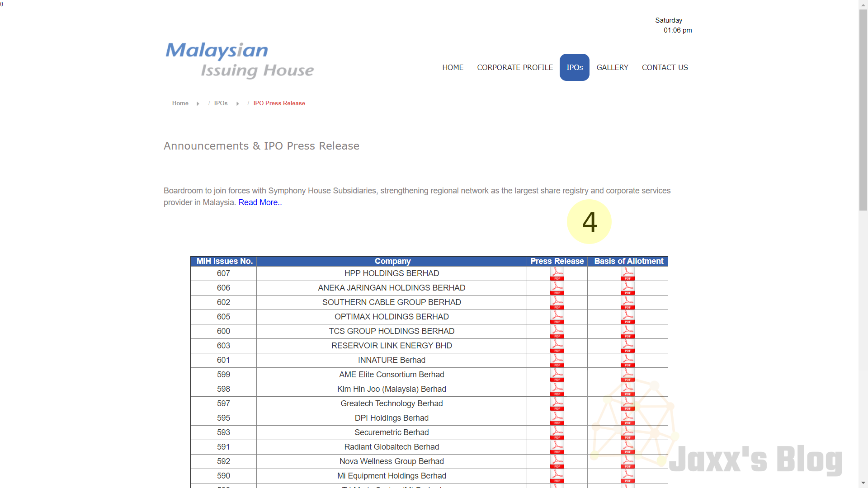Expand the breadcrumb arrow after IPOs
The height and width of the screenshot is (488, 868).
(237, 103)
